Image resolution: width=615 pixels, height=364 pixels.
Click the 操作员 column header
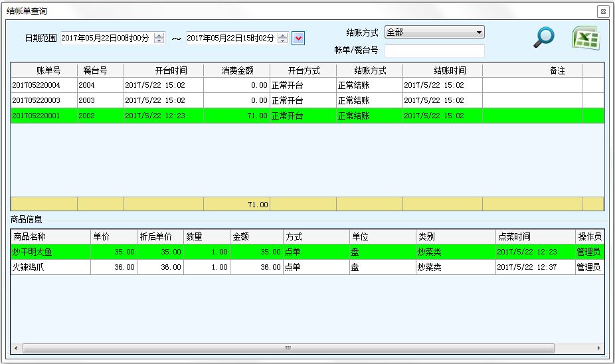(590, 236)
